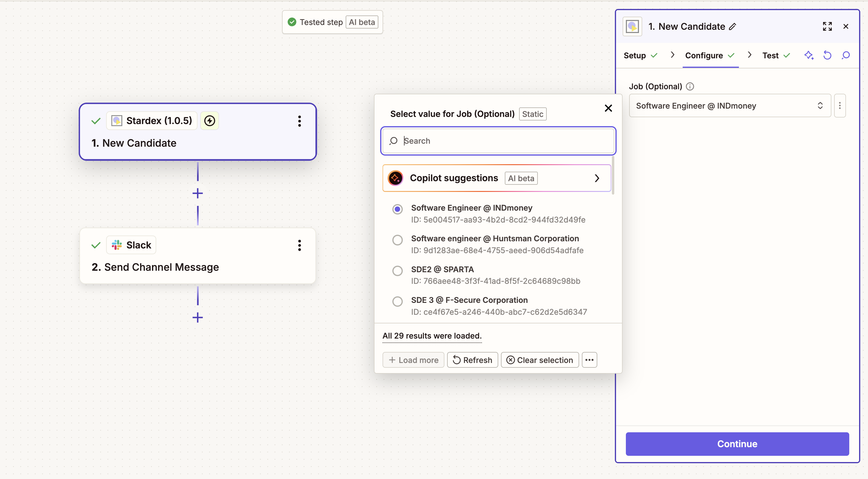Click info icon beside Job (Optional)

(690, 87)
